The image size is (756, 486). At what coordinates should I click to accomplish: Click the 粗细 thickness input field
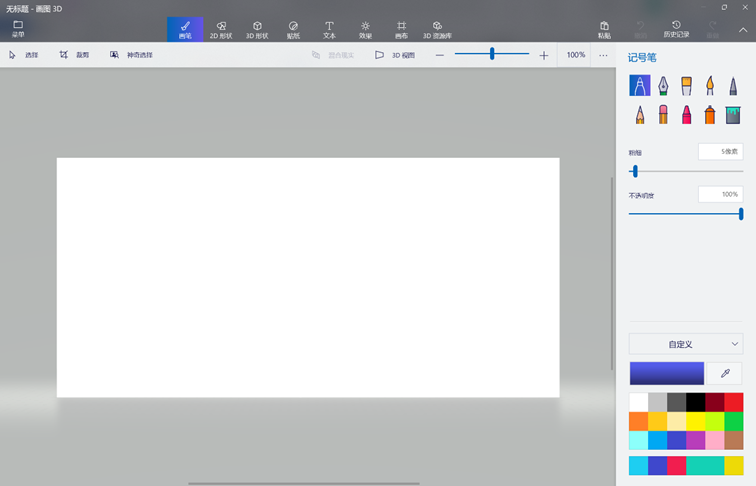pos(720,152)
